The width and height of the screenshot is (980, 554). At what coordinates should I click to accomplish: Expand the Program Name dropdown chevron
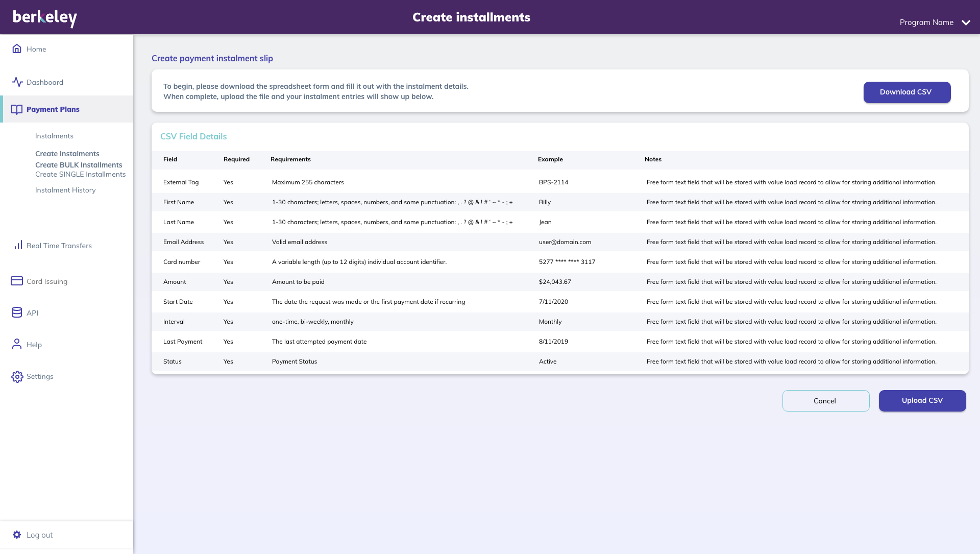coord(966,22)
